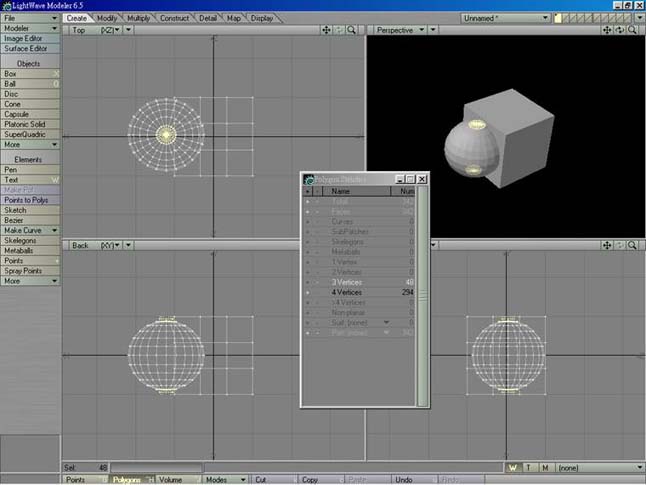
Task: Select the W weight map button
Action: point(513,468)
